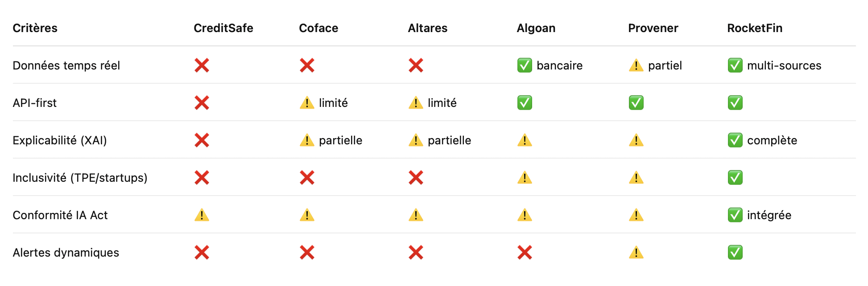Click the Altares red cross for Inclusivité
868x286 pixels.
pos(416,178)
